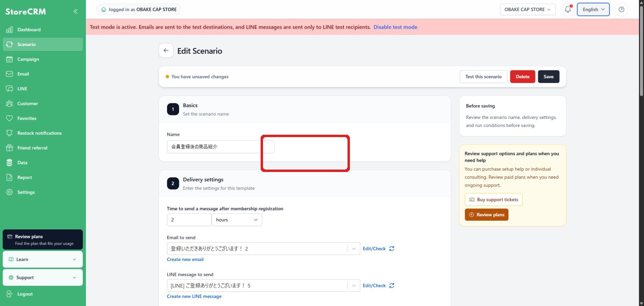Viewport: 644px width, 306px height.
Task: Open the LINE message to send dropdown
Action: (263, 286)
